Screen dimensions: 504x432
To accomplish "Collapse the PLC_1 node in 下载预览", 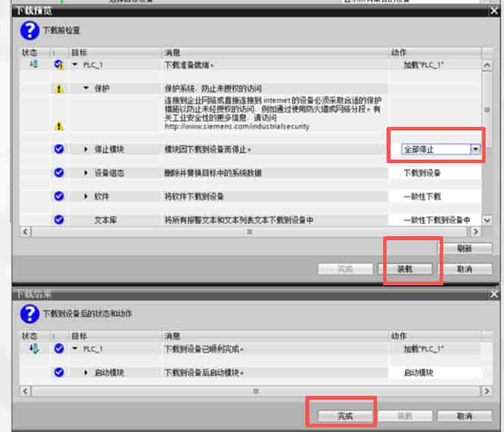I will pos(75,65).
